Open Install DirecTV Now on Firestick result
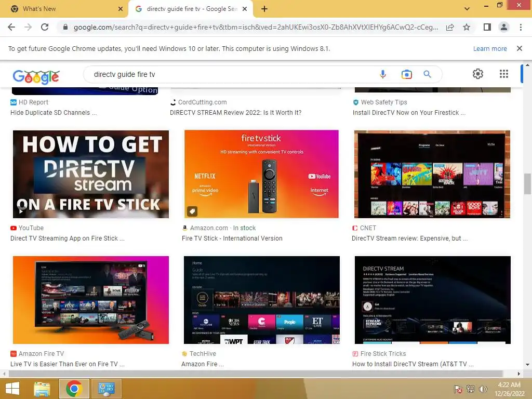This screenshot has width=532, height=399. (409, 113)
